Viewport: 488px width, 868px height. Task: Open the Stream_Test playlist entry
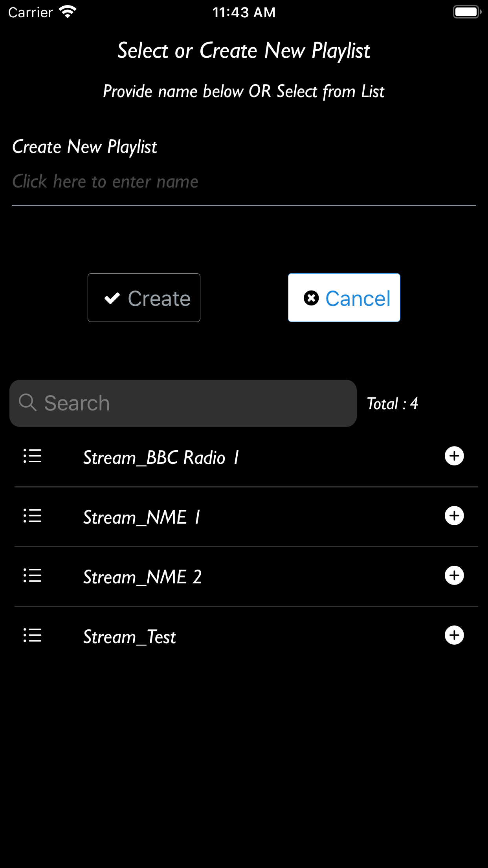130,637
